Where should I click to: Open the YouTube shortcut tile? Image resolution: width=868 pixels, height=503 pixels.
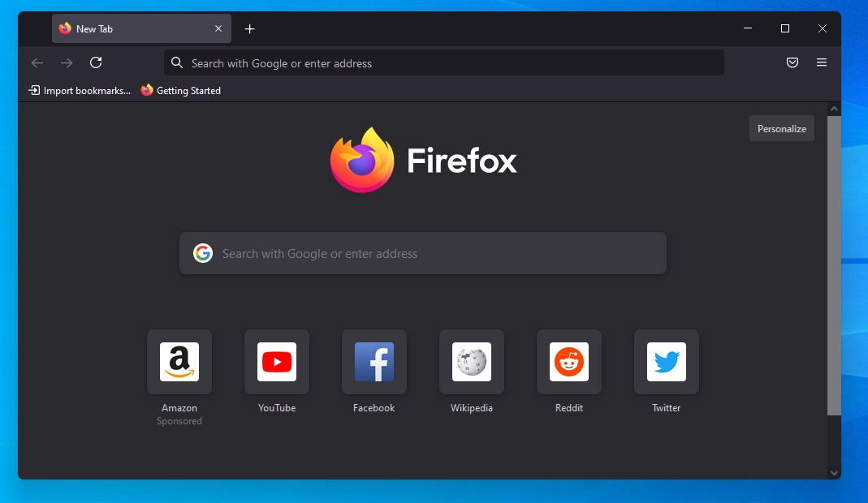277,362
